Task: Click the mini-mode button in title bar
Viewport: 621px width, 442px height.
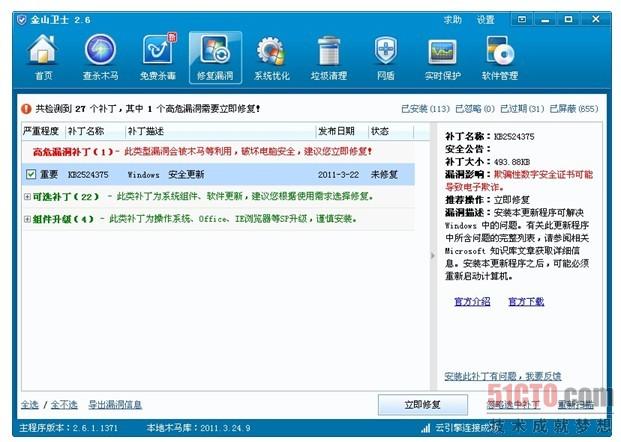Action: pyautogui.click(x=522, y=19)
